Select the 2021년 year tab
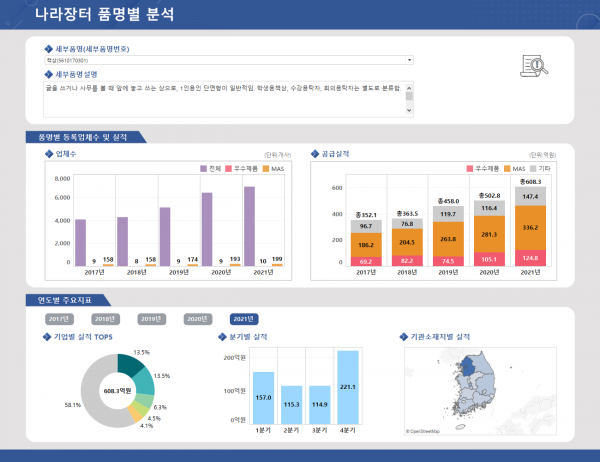Viewport: 600px width, 462px height. tap(243, 318)
